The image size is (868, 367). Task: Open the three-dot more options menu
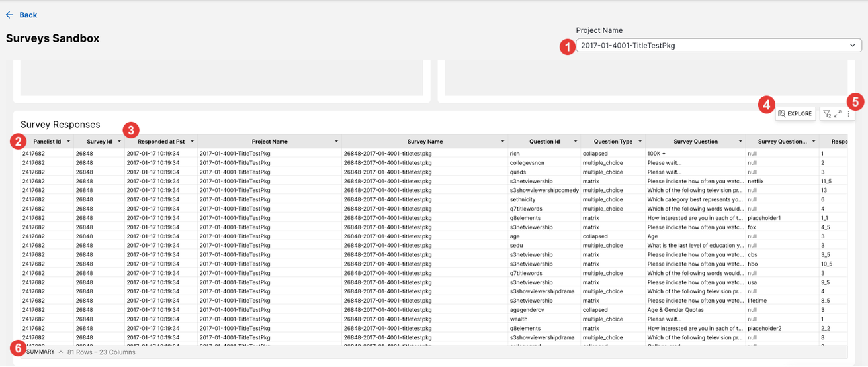pos(848,114)
